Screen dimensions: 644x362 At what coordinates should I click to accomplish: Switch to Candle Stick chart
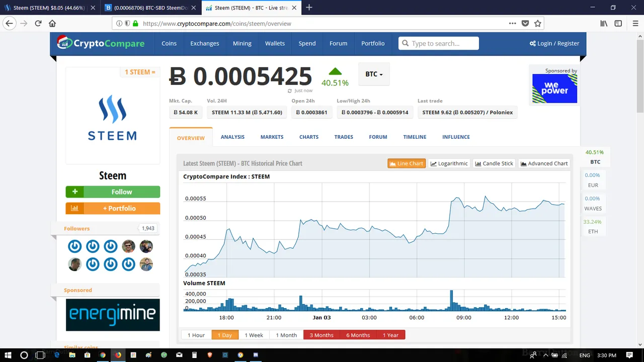(494, 163)
